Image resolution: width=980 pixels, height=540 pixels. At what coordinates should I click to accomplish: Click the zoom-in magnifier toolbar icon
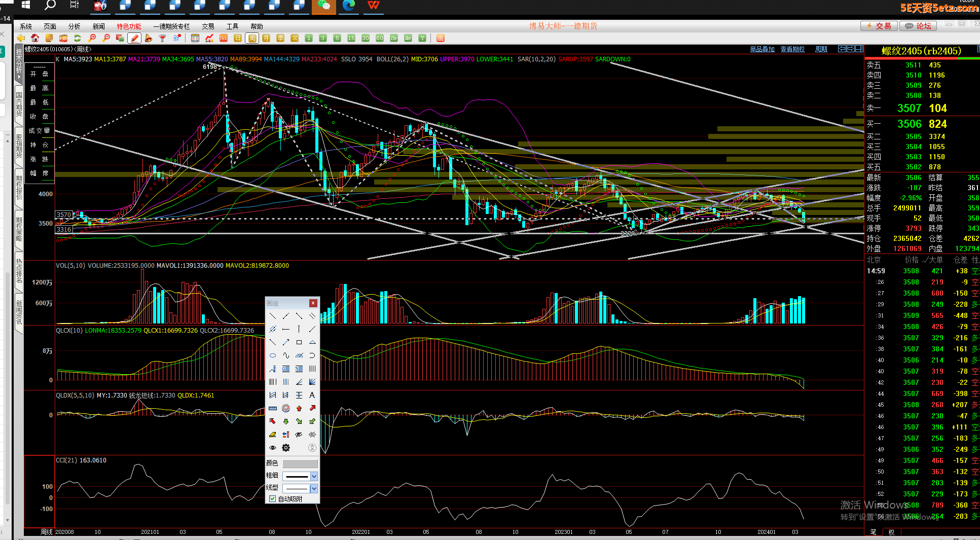point(92,38)
